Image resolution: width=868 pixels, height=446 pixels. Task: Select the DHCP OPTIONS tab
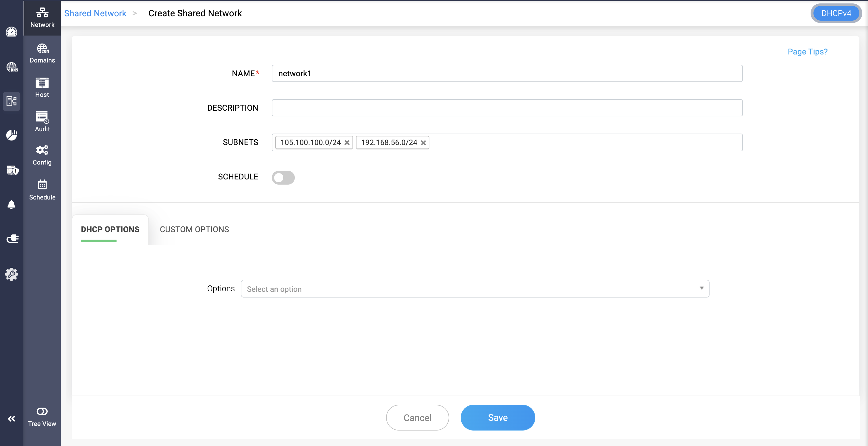110,229
